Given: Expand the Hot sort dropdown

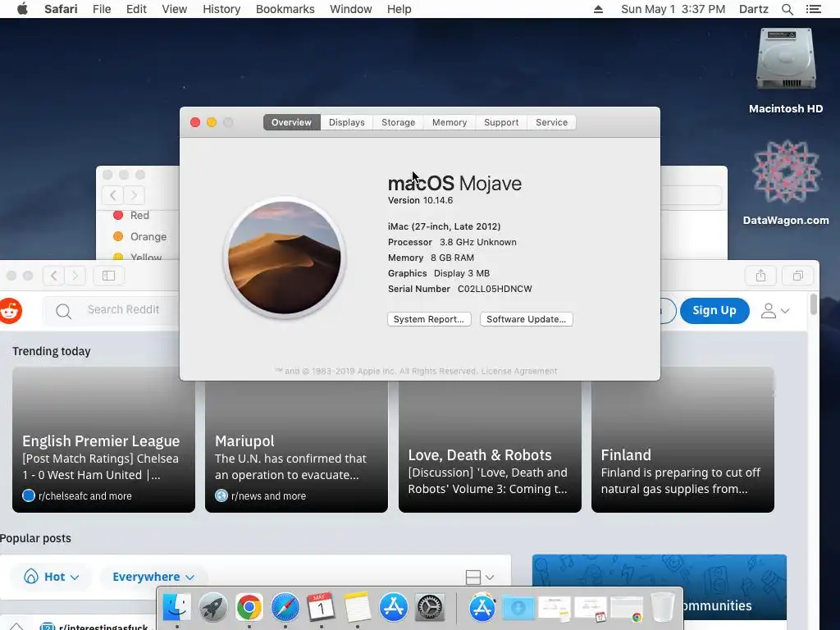Looking at the screenshot, I should 52,577.
